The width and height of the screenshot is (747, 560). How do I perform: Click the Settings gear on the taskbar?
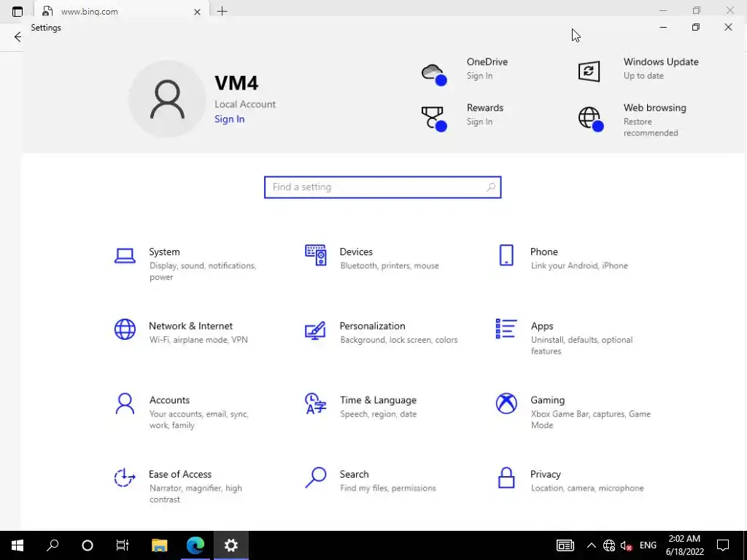pos(231,545)
